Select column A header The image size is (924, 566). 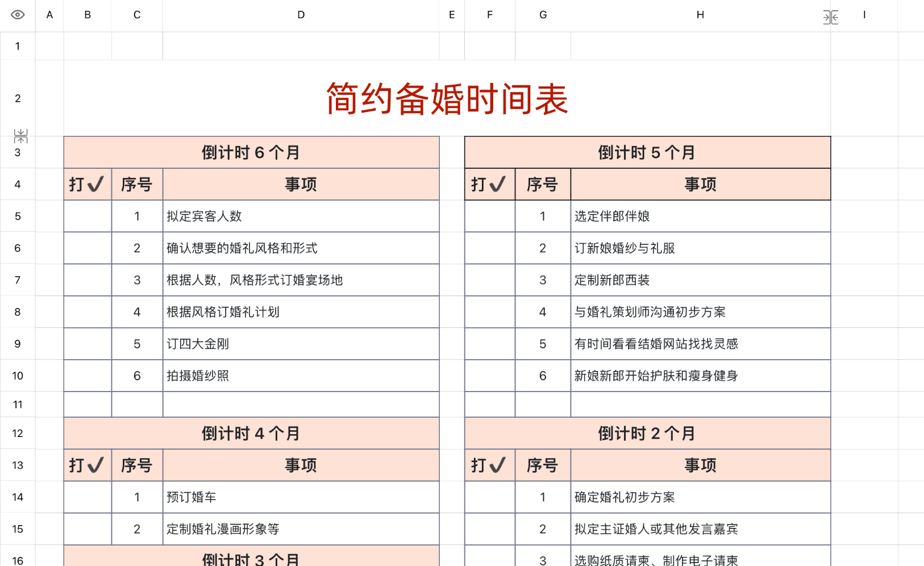pos(49,15)
